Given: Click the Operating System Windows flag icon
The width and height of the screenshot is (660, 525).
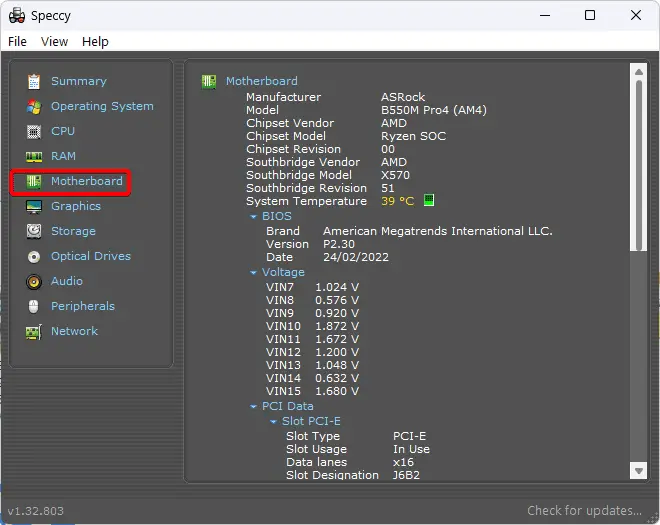Looking at the screenshot, I should pyautogui.click(x=34, y=107).
